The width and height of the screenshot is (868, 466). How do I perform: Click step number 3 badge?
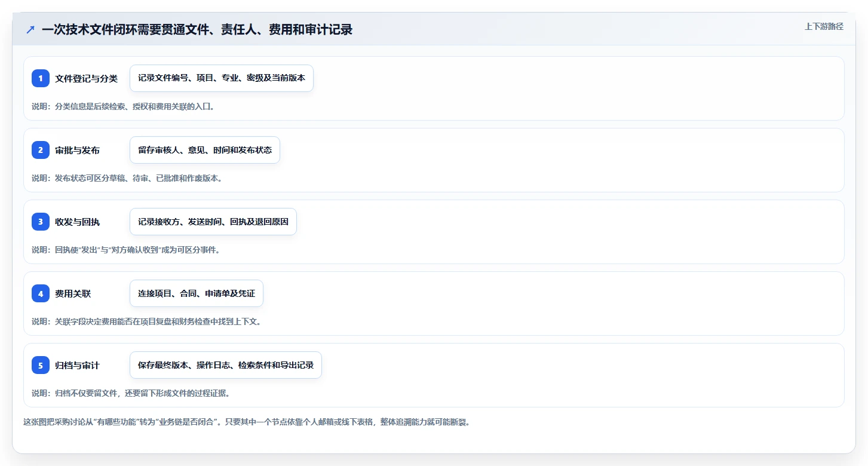(41, 222)
